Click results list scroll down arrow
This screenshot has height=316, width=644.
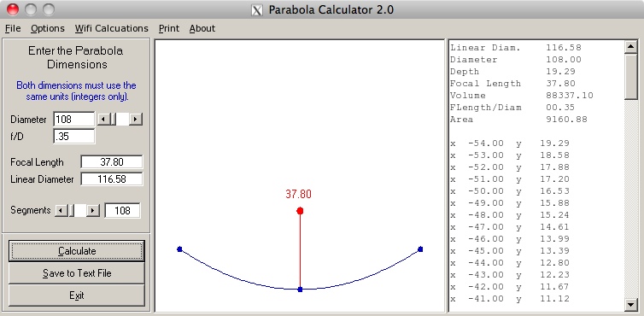(x=630, y=305)
